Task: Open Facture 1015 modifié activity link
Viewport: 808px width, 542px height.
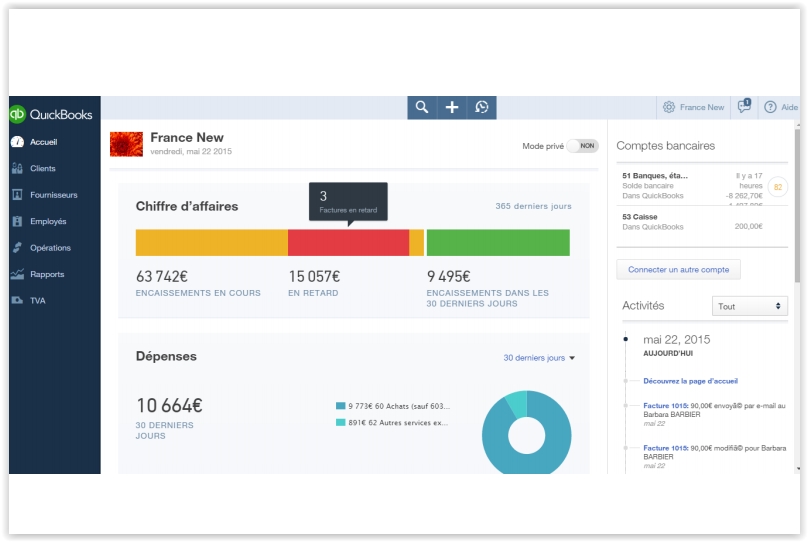Action: [666, 448]
